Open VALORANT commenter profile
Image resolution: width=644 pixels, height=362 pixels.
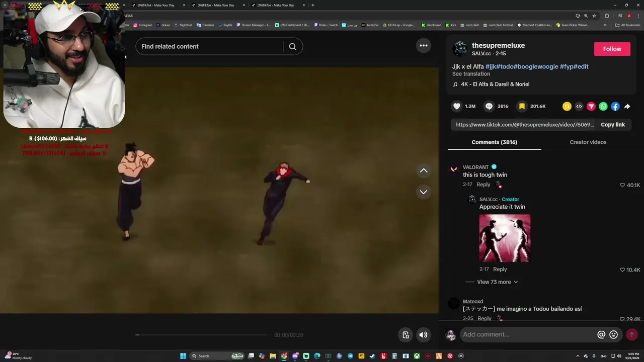475,167
